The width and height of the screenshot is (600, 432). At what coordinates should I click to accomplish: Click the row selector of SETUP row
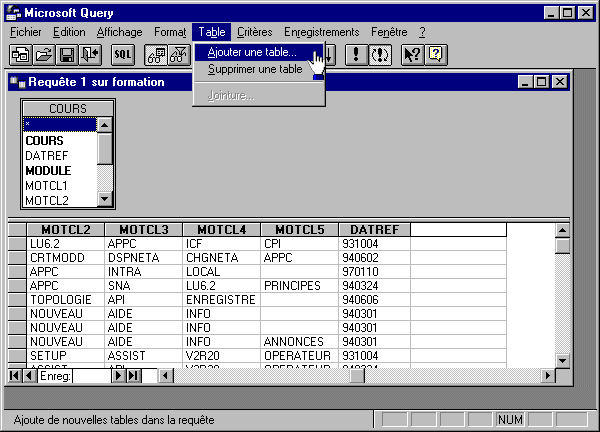click(17, 355)
